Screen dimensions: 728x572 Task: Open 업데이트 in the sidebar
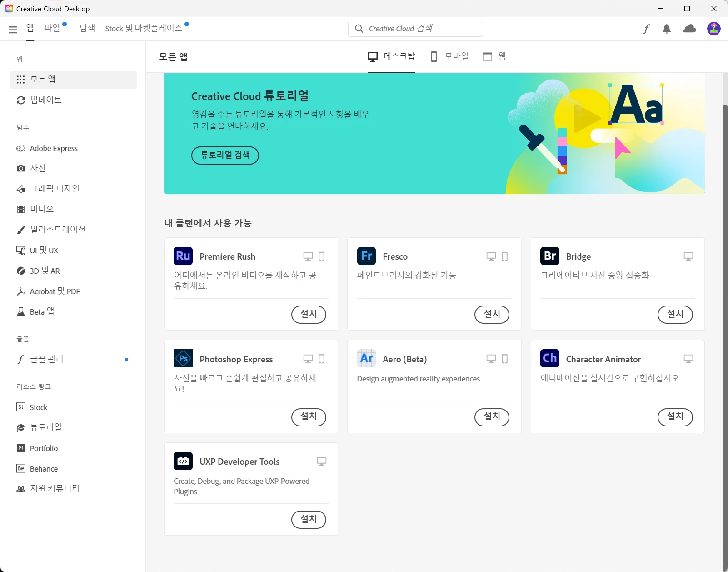73,100
